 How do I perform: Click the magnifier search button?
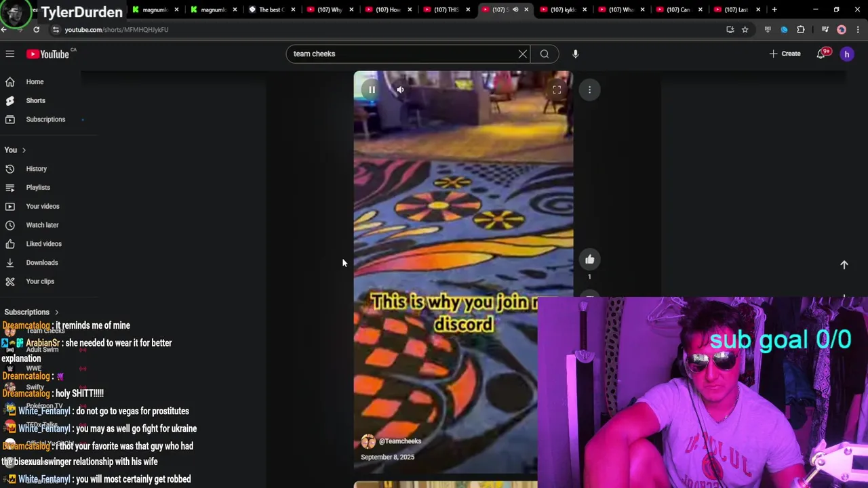click(x=545, y=54)
